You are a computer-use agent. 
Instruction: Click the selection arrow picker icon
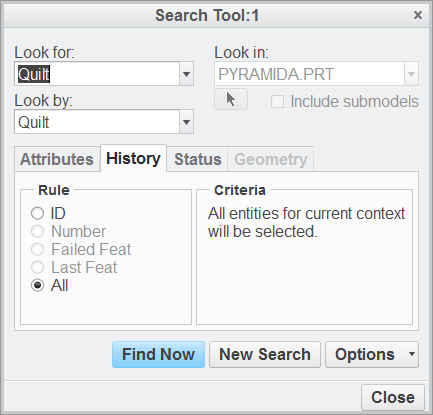(231, 99)
